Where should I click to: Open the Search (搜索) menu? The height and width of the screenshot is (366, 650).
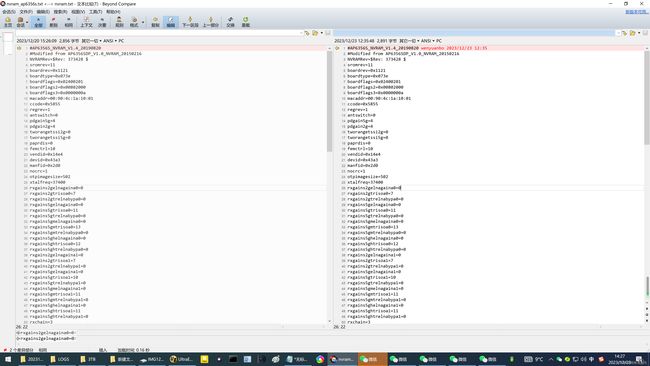60,12
